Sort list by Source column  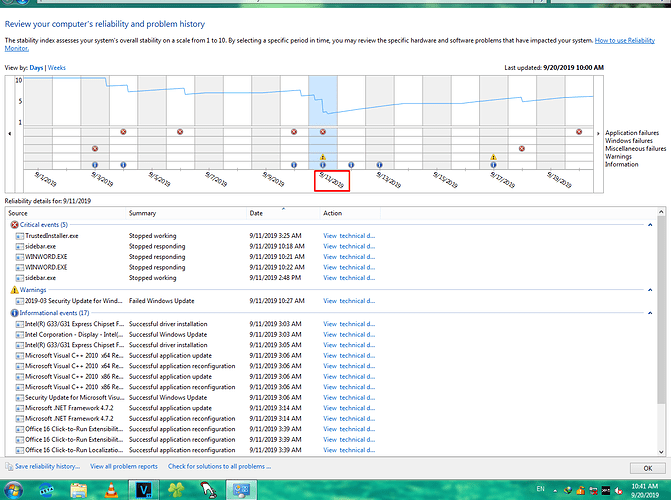click(66, 213)
